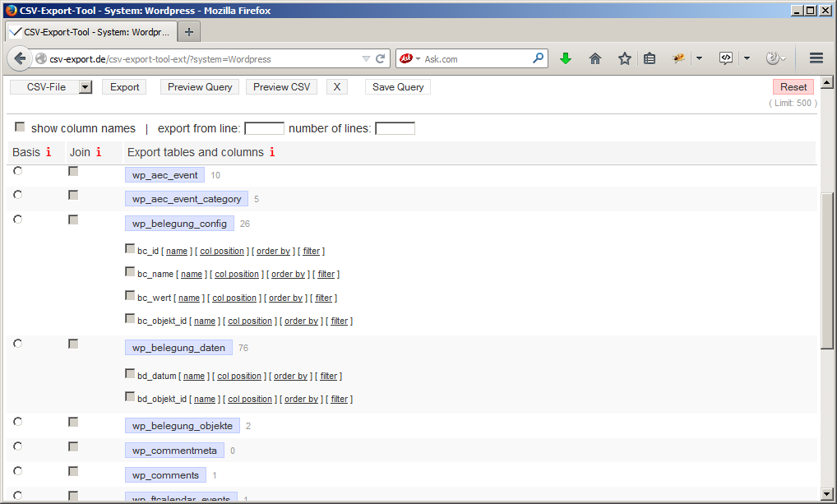Click the code tag developer toolbar icon

click(726, 58)
